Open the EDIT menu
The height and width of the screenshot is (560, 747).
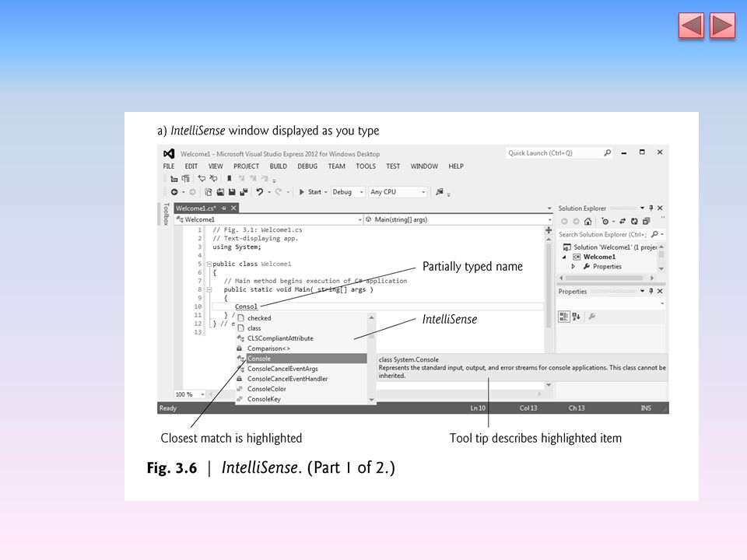pyautogui.click(x=191, y=166)
